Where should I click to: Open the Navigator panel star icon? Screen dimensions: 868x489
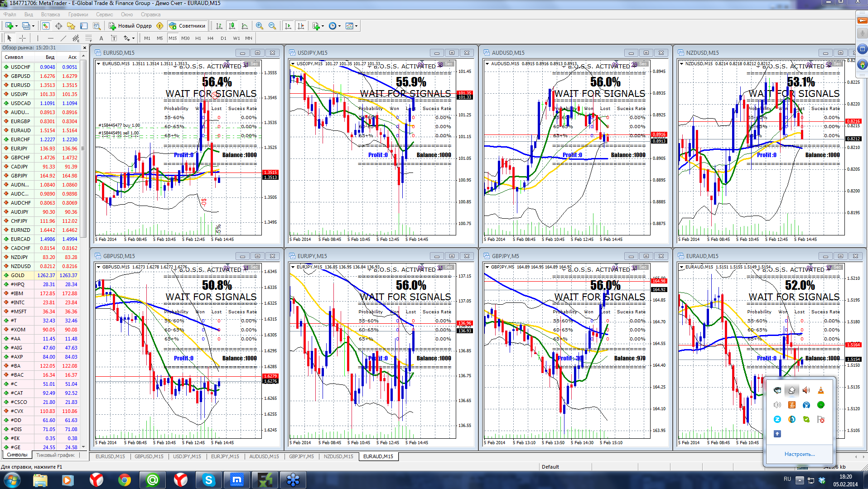tap(71, 26)
